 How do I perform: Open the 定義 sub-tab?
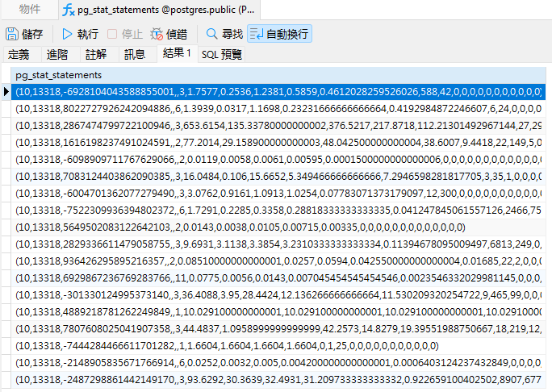pyautogui.click(x=19, y=54)
